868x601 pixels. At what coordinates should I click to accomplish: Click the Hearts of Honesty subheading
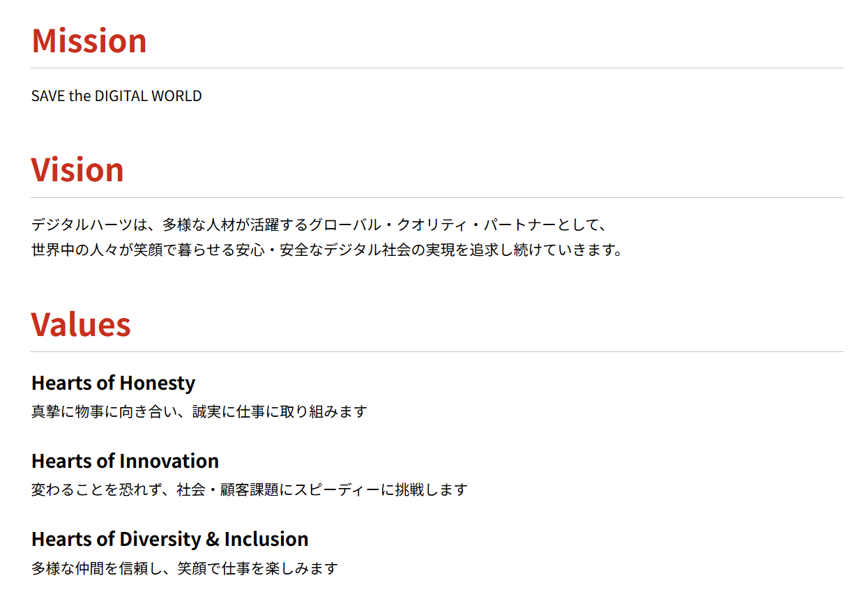pos(113,383)
